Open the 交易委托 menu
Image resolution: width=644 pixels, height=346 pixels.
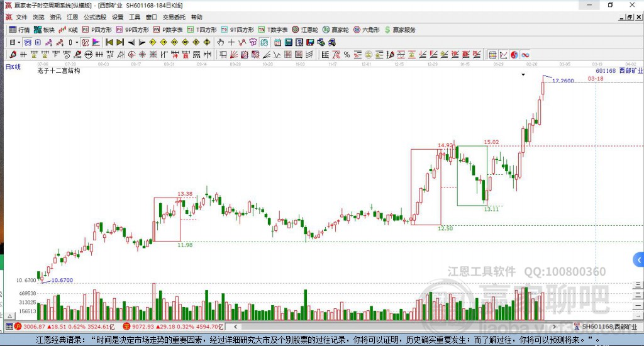pyautogui.click(x=174, y=17)
